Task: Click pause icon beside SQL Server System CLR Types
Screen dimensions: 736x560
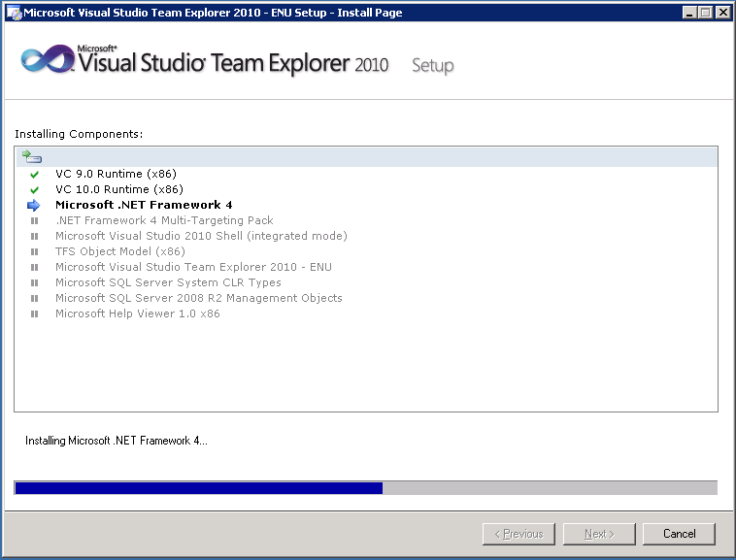Action: (34, 282)
